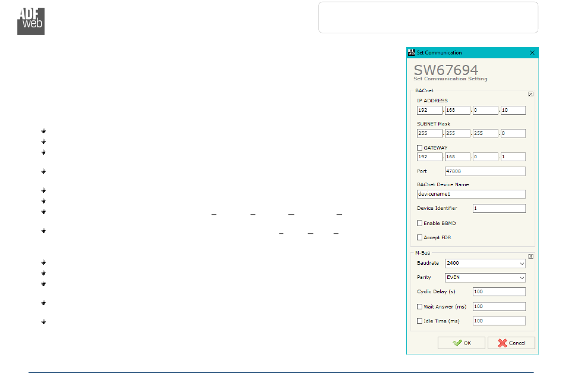The width and height of the screenshot is (565, 392).
Task: Open the Parity dropdown showing EVEN
Action: (485, 277)
